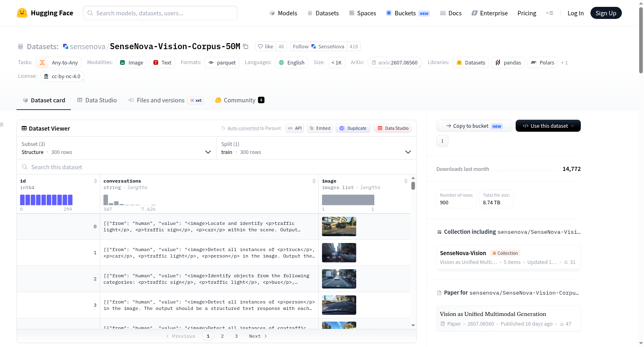Open the more options three-dot button
Image resolution: width=644 pixels, height=347 pixels.
tap(442, 141)
